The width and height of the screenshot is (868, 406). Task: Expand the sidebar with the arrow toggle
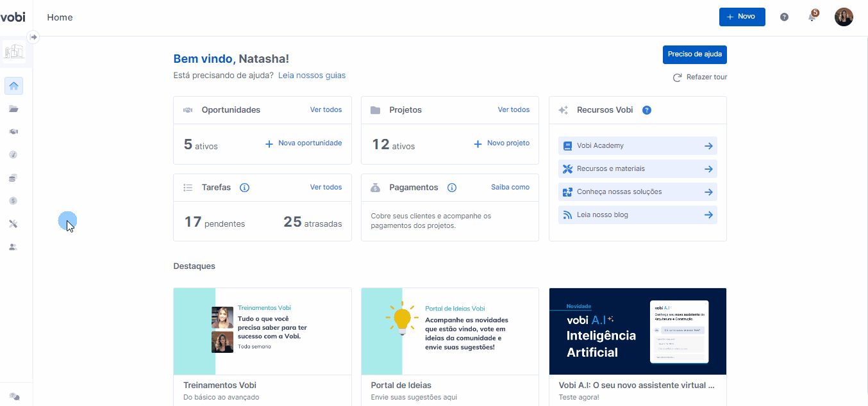(34, 37)
